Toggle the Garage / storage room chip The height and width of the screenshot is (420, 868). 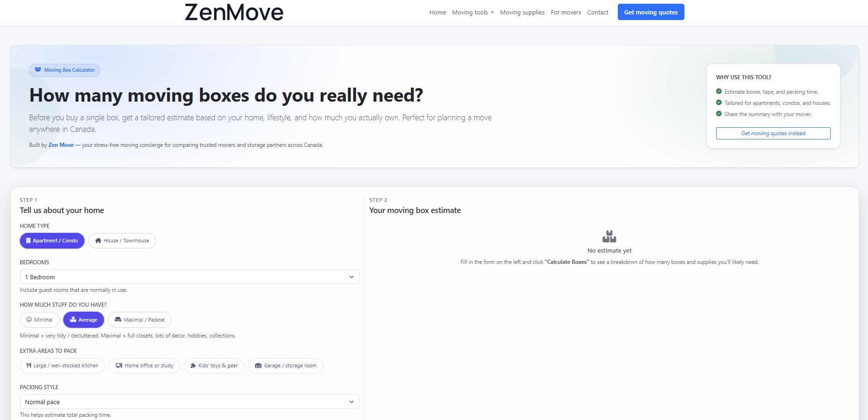click(x=285, y=365)
